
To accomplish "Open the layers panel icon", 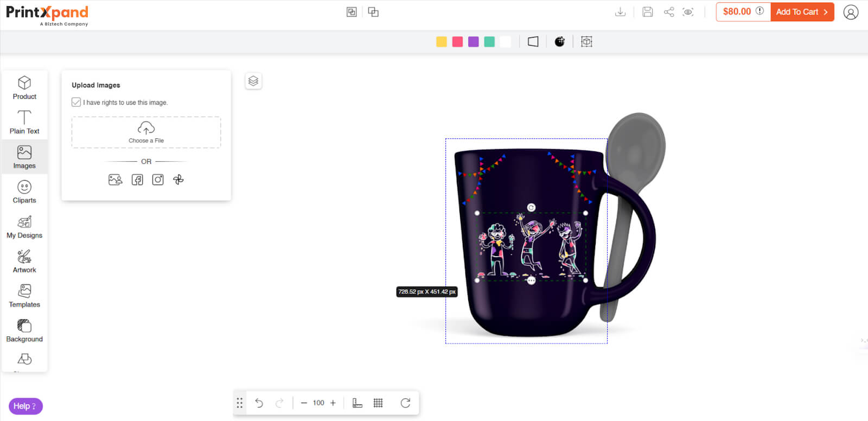I will 253,81.
